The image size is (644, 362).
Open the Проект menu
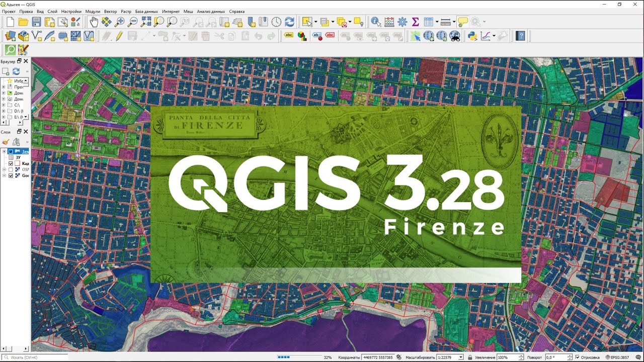(9, 11)
